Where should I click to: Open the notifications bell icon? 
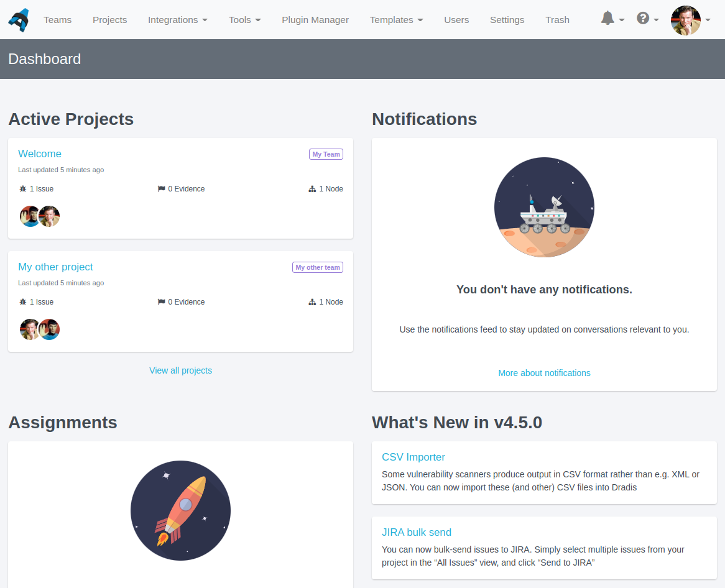pyautogui.click(x=607, y=19)
